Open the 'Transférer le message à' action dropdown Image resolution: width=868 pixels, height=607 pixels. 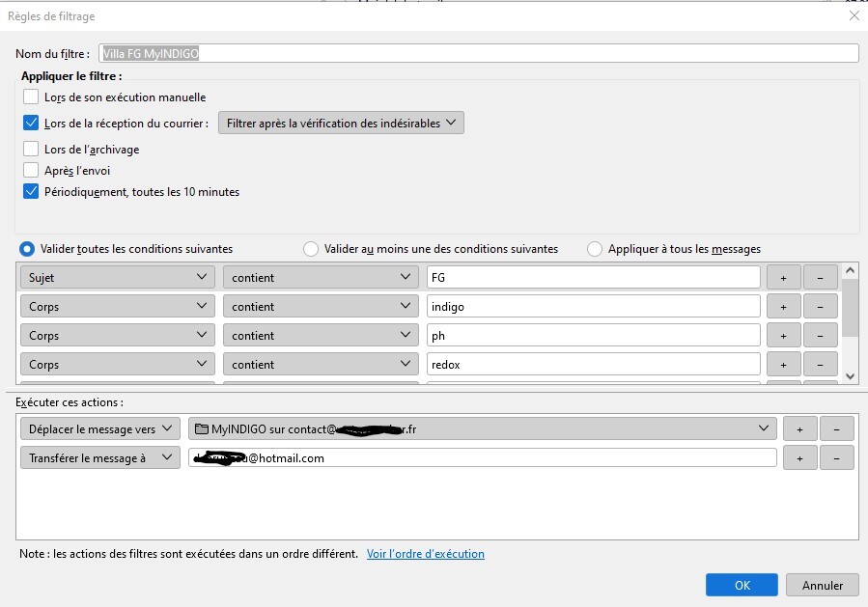tap(100, 457)
